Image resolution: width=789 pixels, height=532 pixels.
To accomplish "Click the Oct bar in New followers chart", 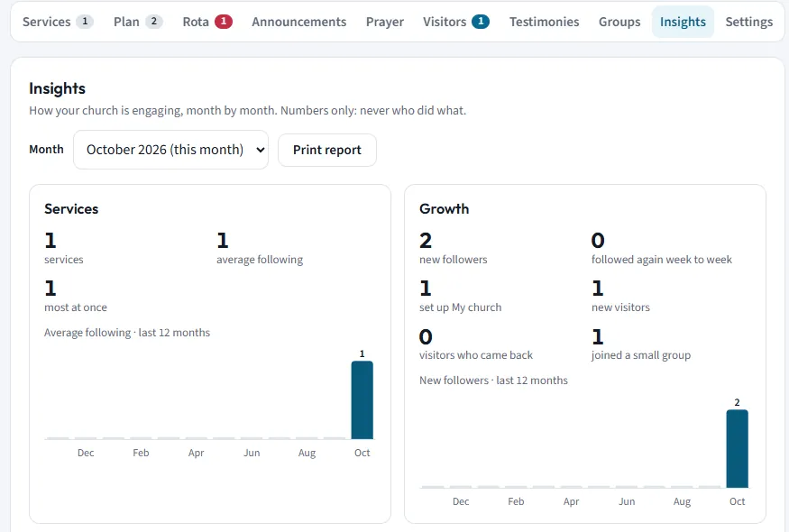I will pyautogui.click(x=738, y=448).
